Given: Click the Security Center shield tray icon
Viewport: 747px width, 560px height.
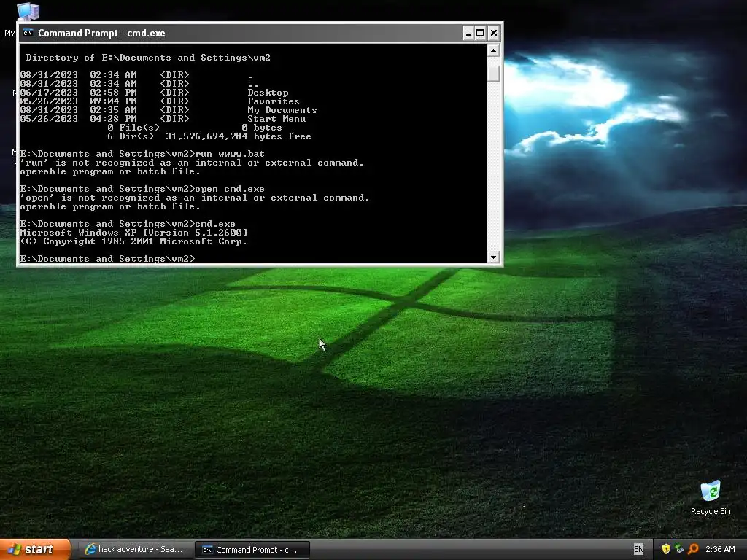Looking at the screenshot, I should tap(666, 549).
